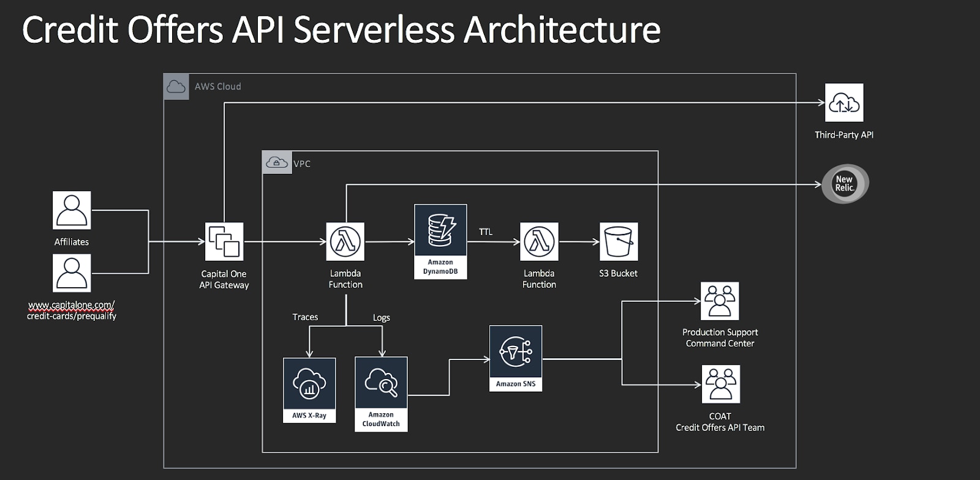Select the "AWS X-Ray" caption text
This screenshot has width=980, height=480.
tap(309, 415)
